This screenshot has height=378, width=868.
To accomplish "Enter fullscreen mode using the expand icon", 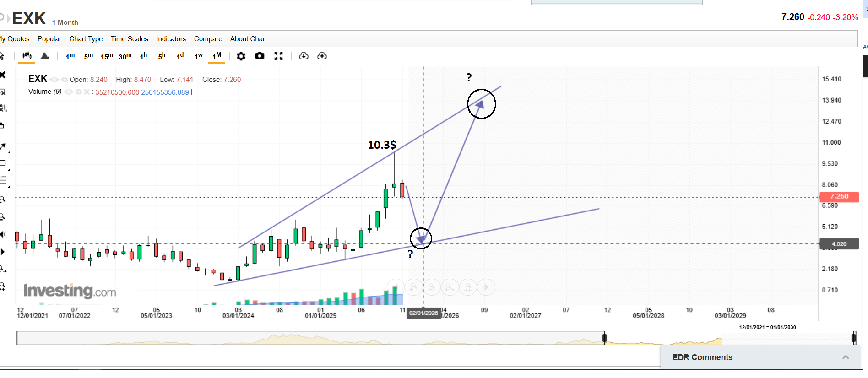I will (x=278, y=56).
